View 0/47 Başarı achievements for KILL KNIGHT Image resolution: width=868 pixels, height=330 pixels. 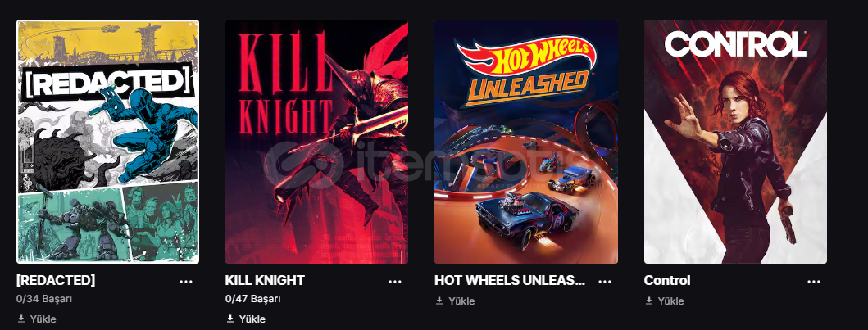[253, 299]
